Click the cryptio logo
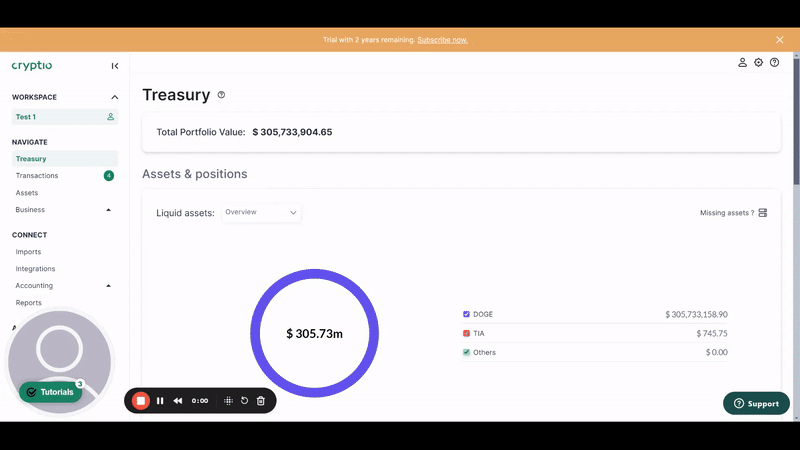This screenshot has height=450, width=800. coord(32,65)
